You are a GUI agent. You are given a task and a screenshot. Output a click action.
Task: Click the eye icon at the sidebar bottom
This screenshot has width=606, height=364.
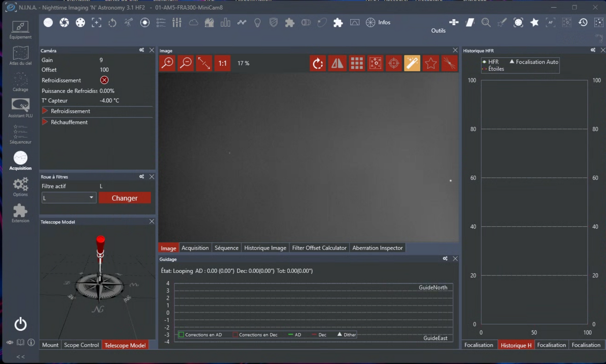click(10, 343)
